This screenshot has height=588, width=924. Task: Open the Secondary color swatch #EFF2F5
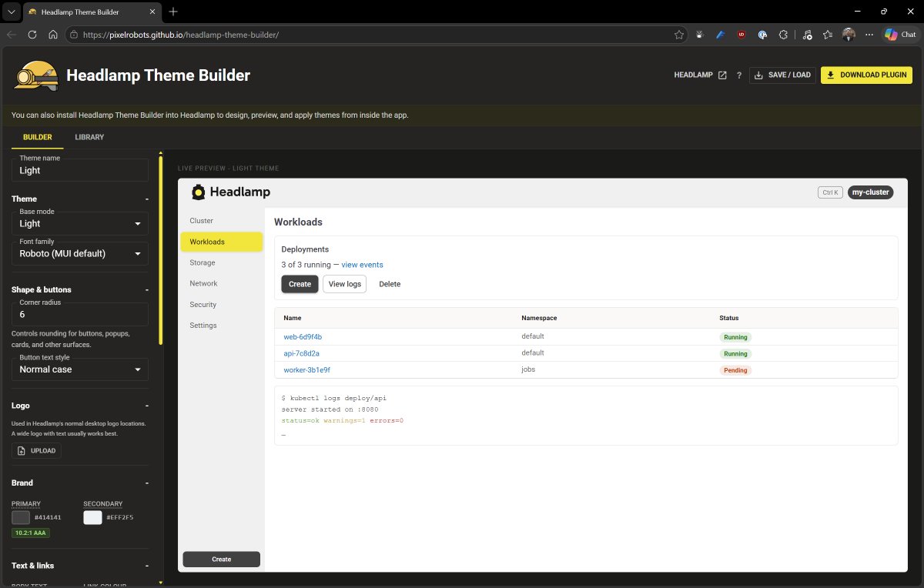coord(92,517)
